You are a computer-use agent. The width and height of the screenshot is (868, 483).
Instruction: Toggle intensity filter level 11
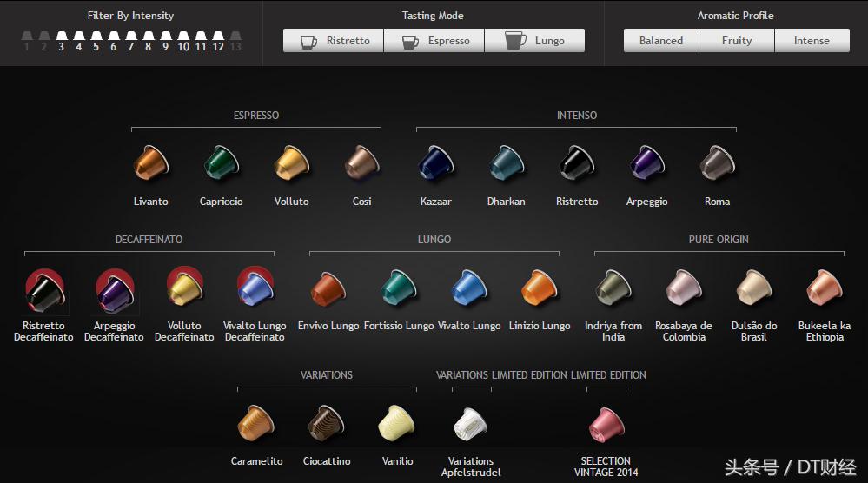[201, 41]
